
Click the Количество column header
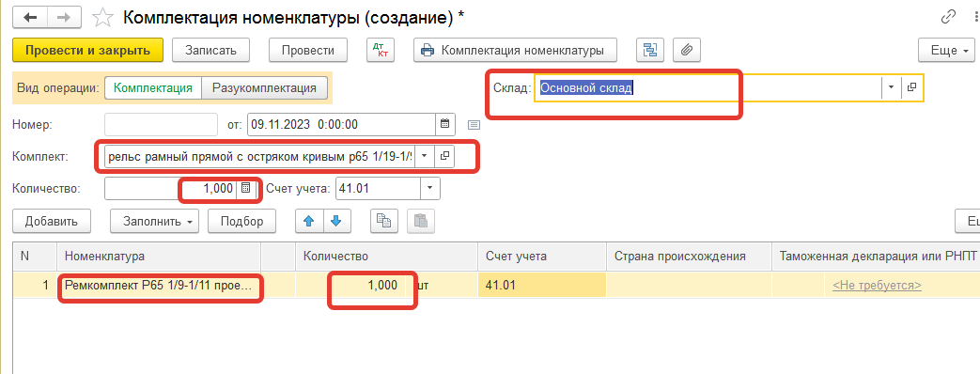coord(387,257)
